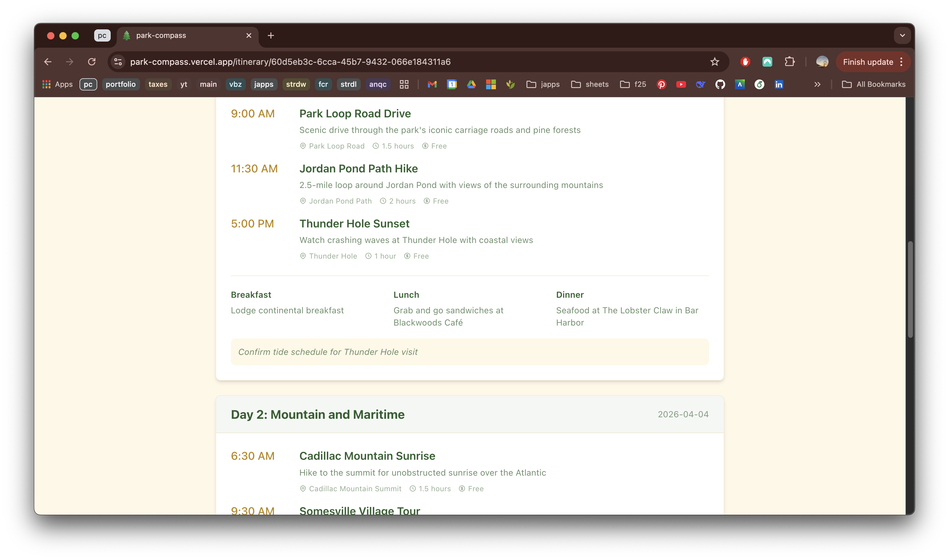Click the Cadillac Mountain Sunrise heading

click(x=367, y=456)
